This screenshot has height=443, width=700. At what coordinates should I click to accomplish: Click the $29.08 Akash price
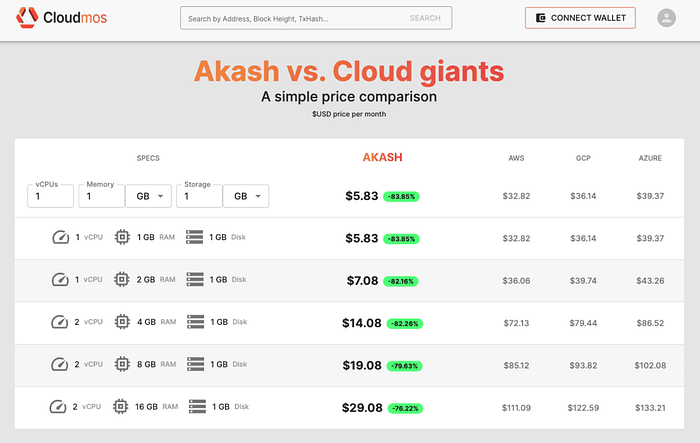[362, 408]
